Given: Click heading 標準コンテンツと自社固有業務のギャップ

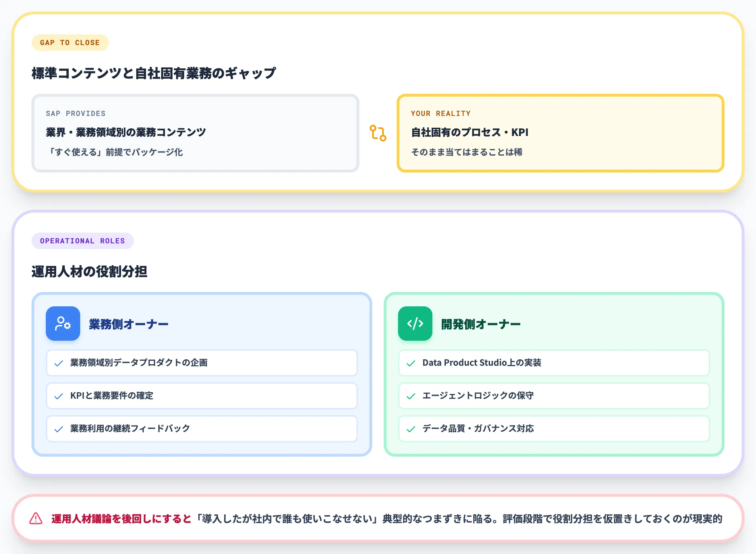Looking at the screenshot, I should pyautogui.click(x=154, y=73).
